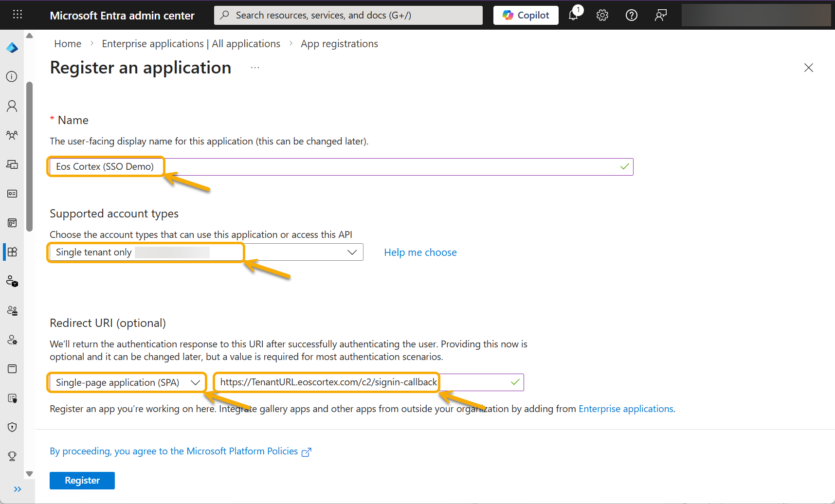The image size is (835, 504).
Task: Open the Supported account types dropdown
Action: click(206, 252)
